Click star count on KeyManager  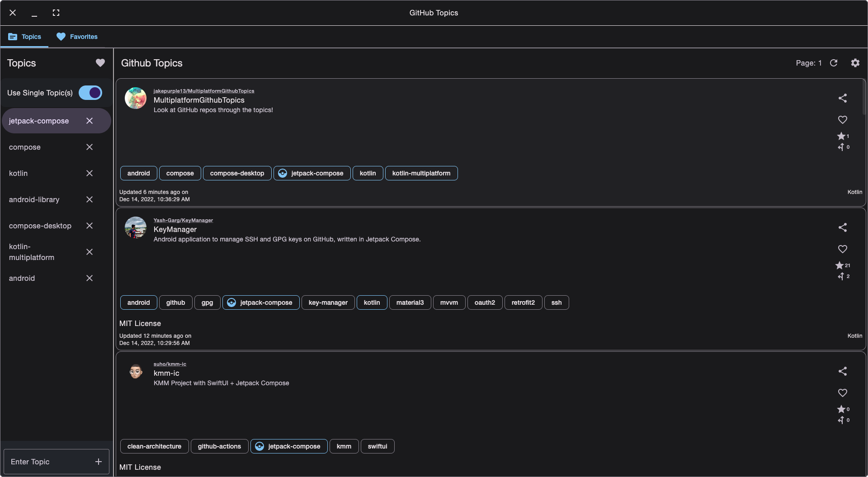coord(848,265)
